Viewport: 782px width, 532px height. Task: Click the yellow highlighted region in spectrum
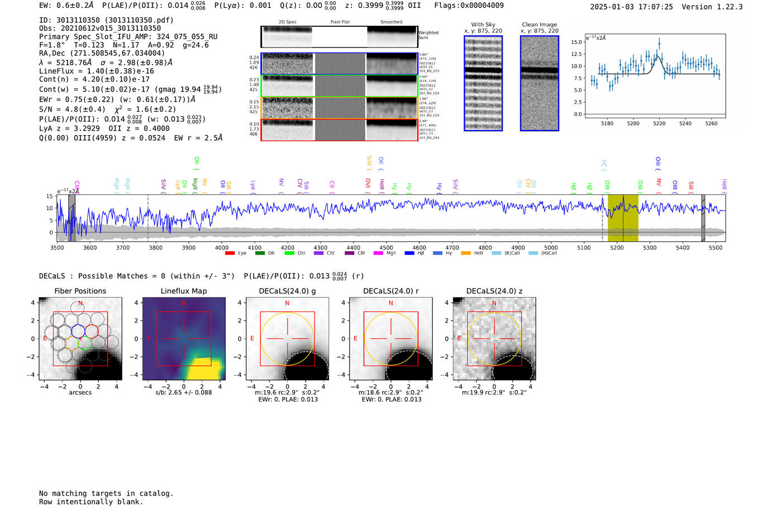click(x=623, y=218)
